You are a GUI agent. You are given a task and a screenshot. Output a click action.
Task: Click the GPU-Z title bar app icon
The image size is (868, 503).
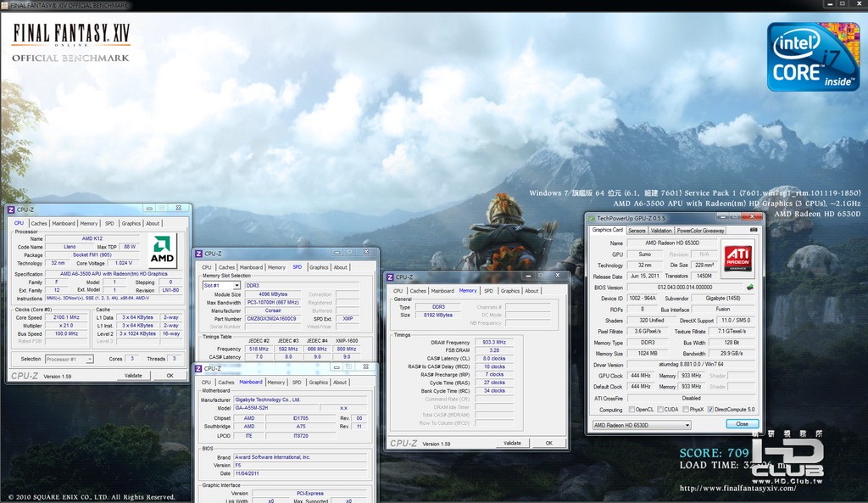point(591,218)
